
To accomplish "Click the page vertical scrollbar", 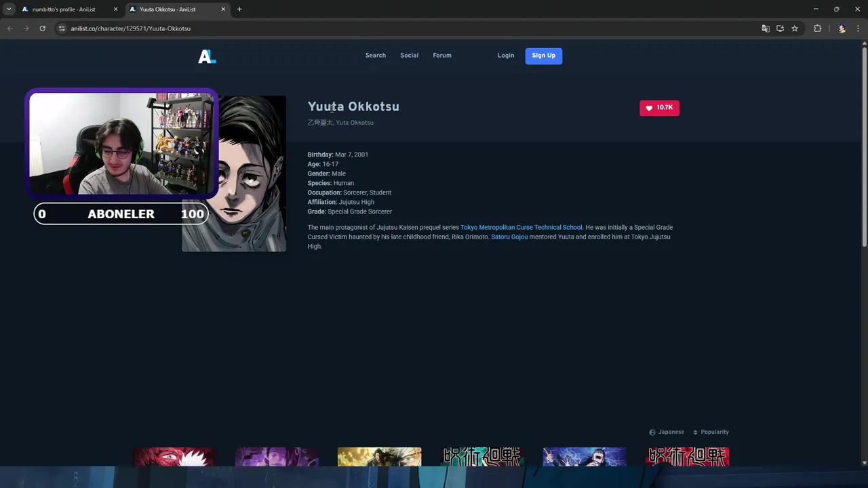I will click(864, 146).
